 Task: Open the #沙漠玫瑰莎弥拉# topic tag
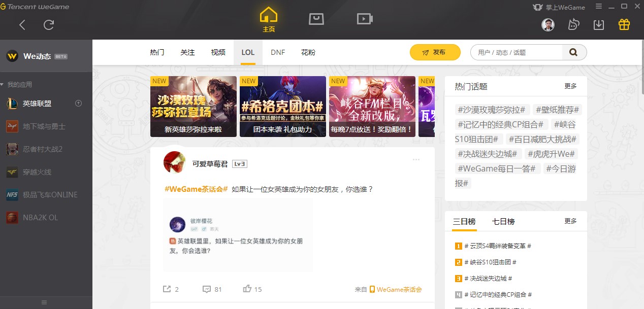click(493, 110)
